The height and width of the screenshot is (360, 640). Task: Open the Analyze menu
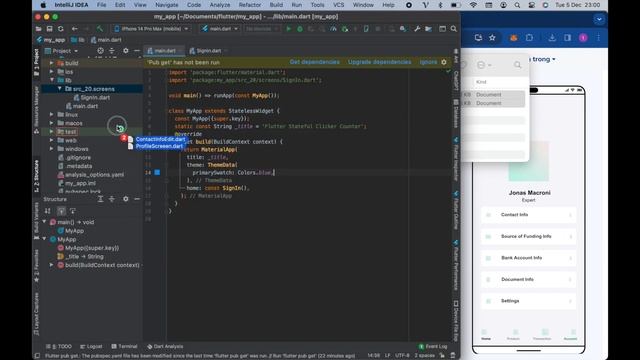(x=220, y=5)
